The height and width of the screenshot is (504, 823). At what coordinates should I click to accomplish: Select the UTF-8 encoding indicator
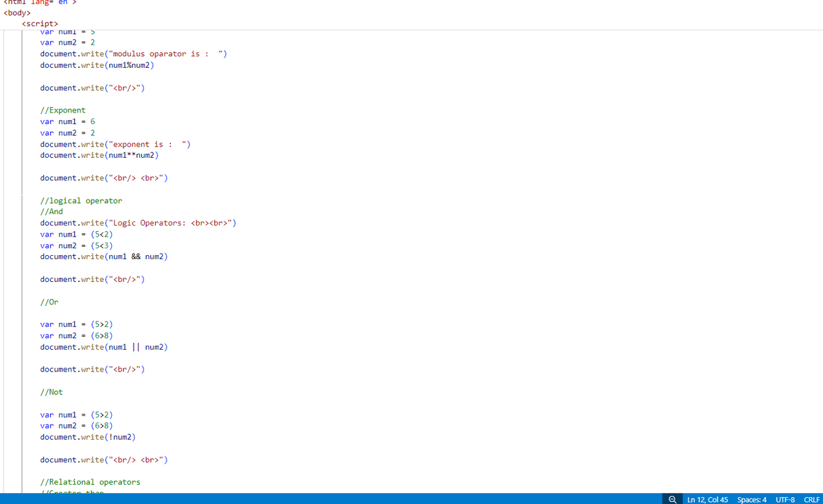click(x=785, y=499)
